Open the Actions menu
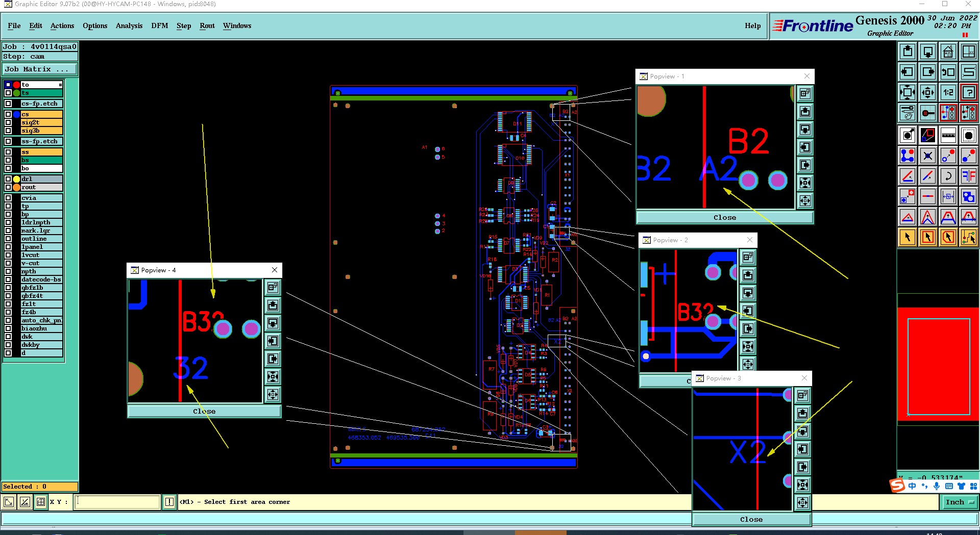Screen dimensions: 980x535 click(x=62, y=26)
